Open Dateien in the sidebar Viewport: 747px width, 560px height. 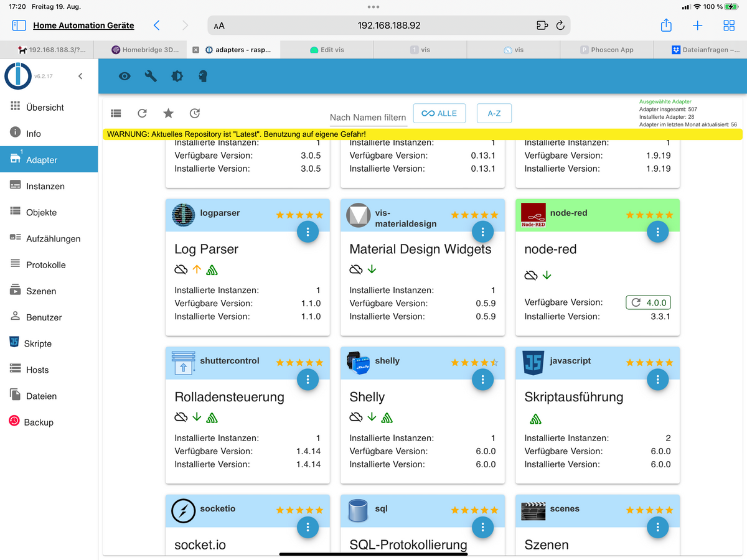point(49,396)
